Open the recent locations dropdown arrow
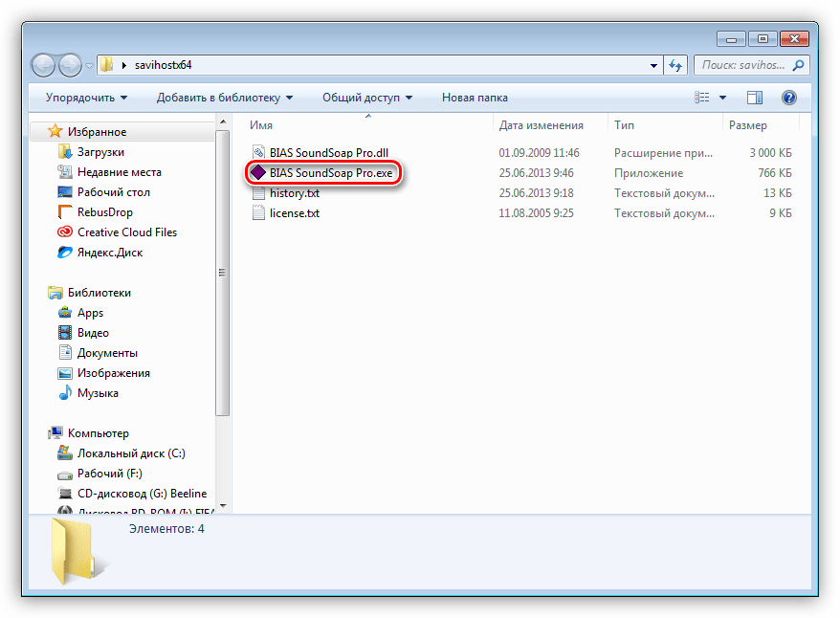The image size is (840, 618). pos(89,66)
